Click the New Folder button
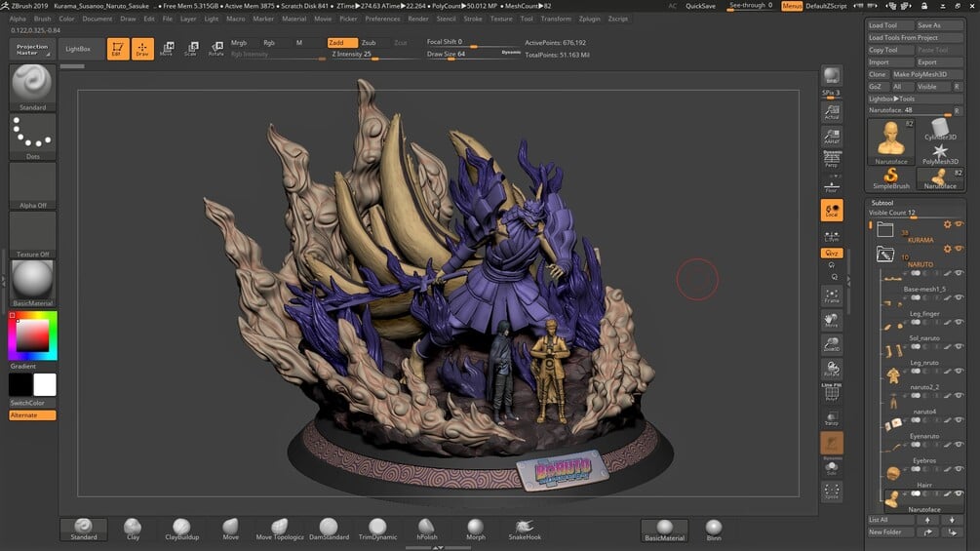 (x=890, y=532)
